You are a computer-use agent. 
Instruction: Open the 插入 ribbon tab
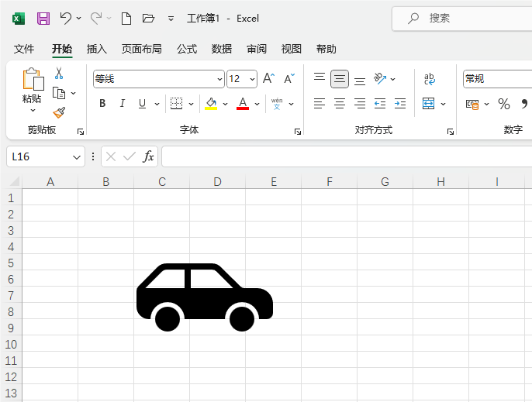click(x=97, y=49)
